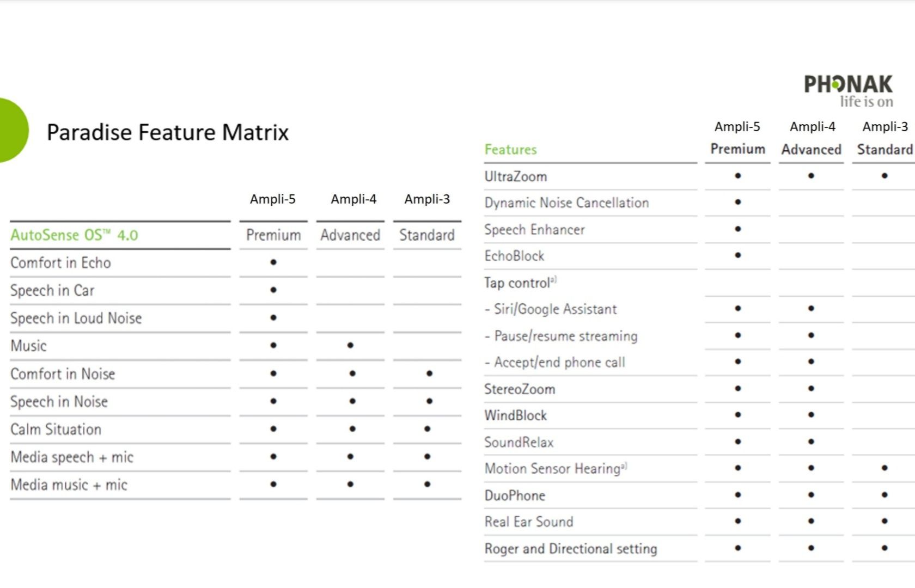Click the Standard dot for Motion Sensor Hearing

pos(884,468)
